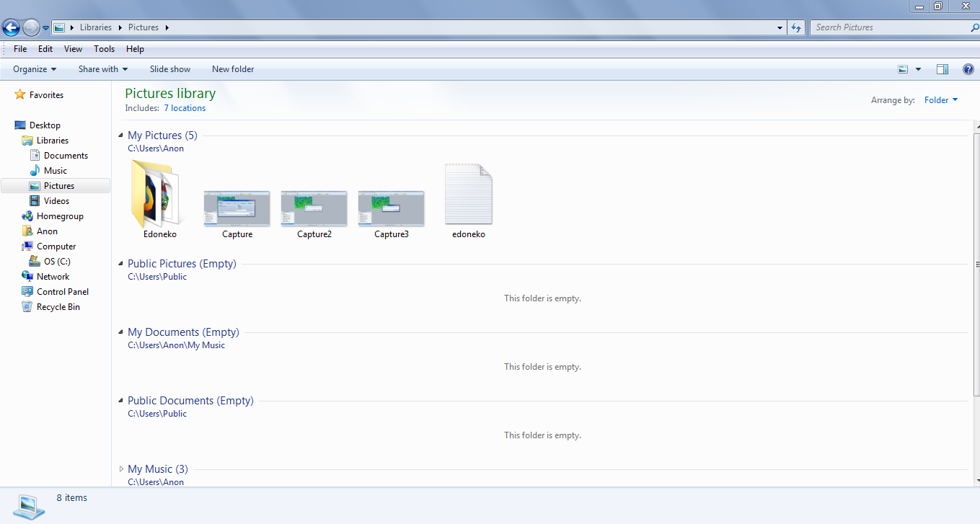
Task: Open the Arrange by Folder dropdown
Action: [x=941, y=100]
